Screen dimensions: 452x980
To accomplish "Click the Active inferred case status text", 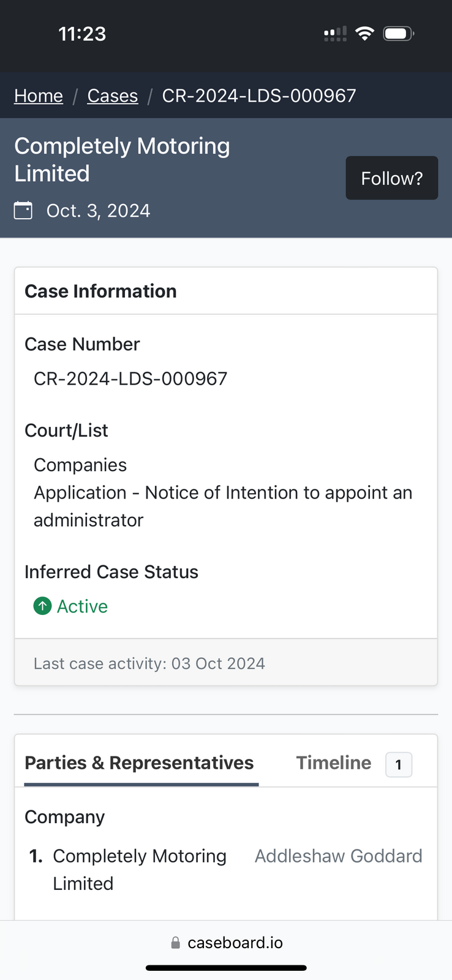I will (x=82, y=606).
